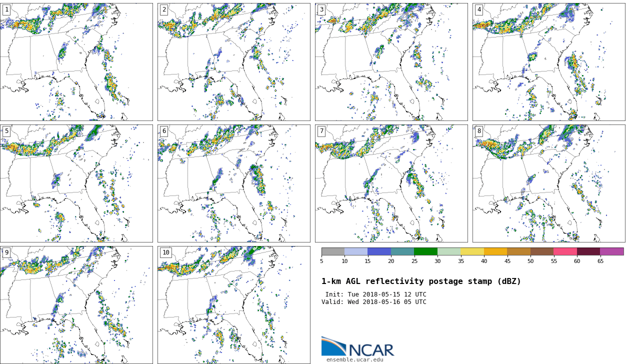Click the colorbar tick label 30
Image resolution: width=630 pixels, height=364 pixels.
click(437, 261)
